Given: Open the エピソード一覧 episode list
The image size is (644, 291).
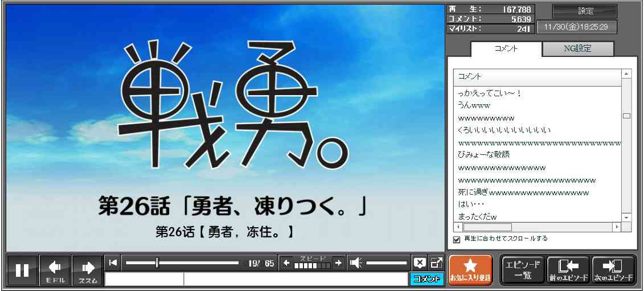Looking at the screenshot, I should 522,270.
